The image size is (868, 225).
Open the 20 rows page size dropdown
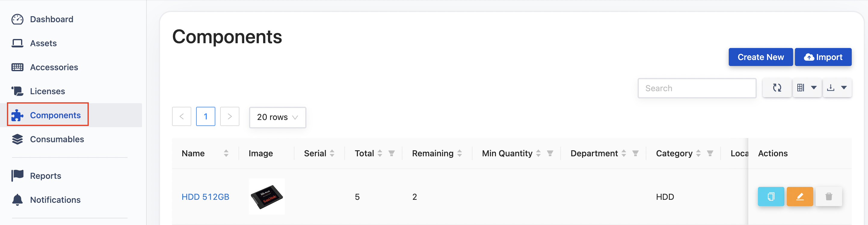277,117
